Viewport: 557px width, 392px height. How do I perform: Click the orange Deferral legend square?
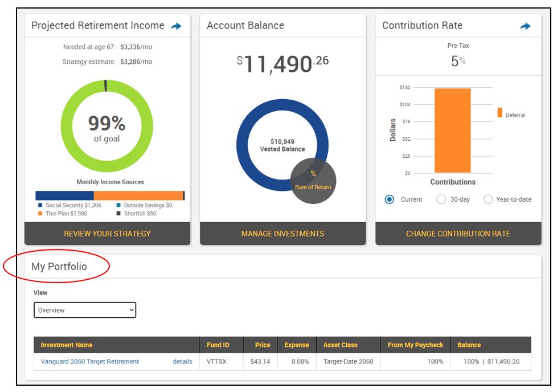pyautogui.click(x=499, y=113)
